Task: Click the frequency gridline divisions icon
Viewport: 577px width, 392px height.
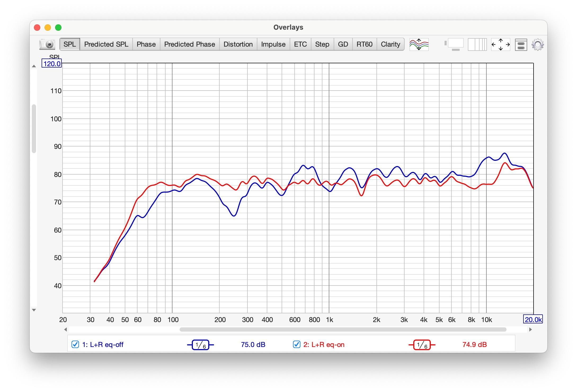Action: pyautogui.click(x=477, y=44)
